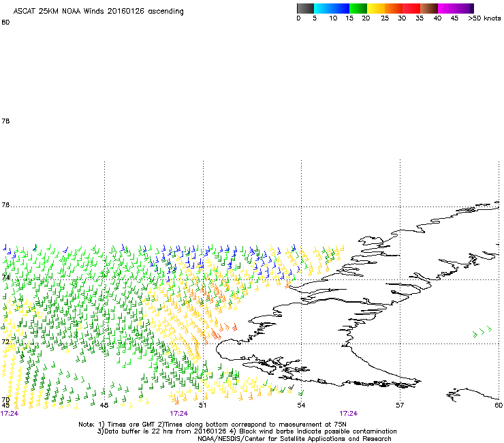Screen dimensions: 504x443
Task: Click the "40" label under the legend
Action: coord(437,18)
